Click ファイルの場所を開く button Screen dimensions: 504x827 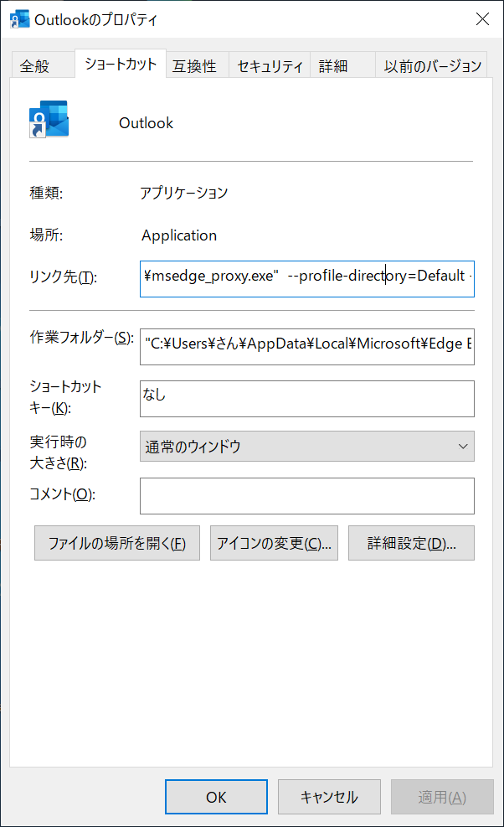pyautogui.click(x=117, y=543)
